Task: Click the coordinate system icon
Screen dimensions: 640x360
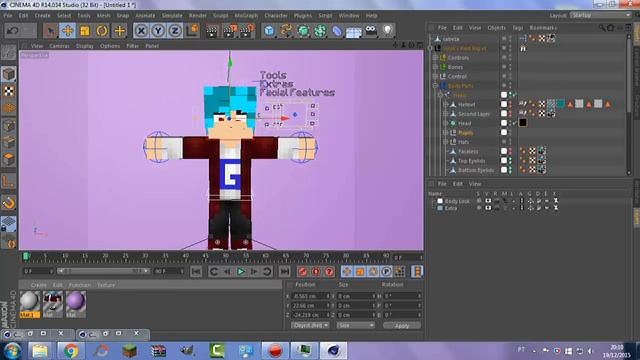Action: 193,31
